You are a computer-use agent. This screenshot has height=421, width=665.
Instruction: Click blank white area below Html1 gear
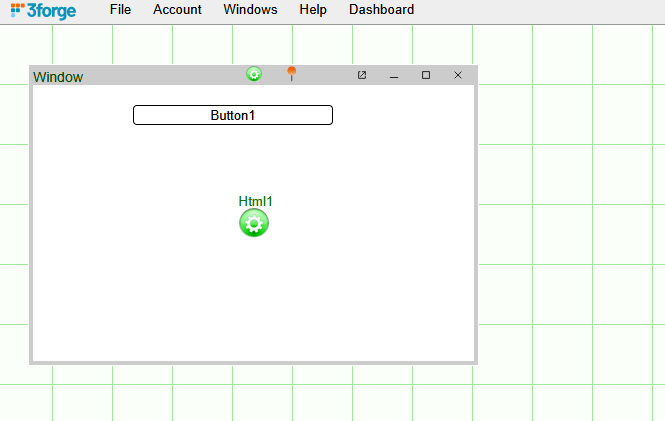click(x=254, y=300)
